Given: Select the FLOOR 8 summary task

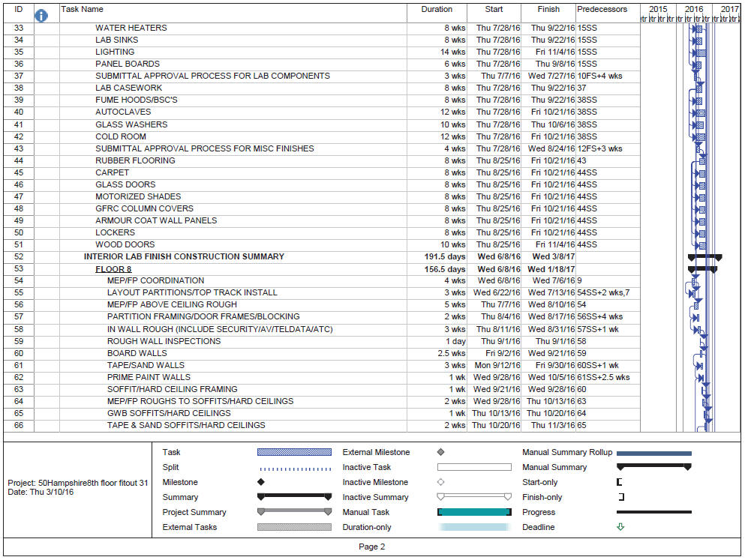Looking at the screenshot, I should [113, 269].
